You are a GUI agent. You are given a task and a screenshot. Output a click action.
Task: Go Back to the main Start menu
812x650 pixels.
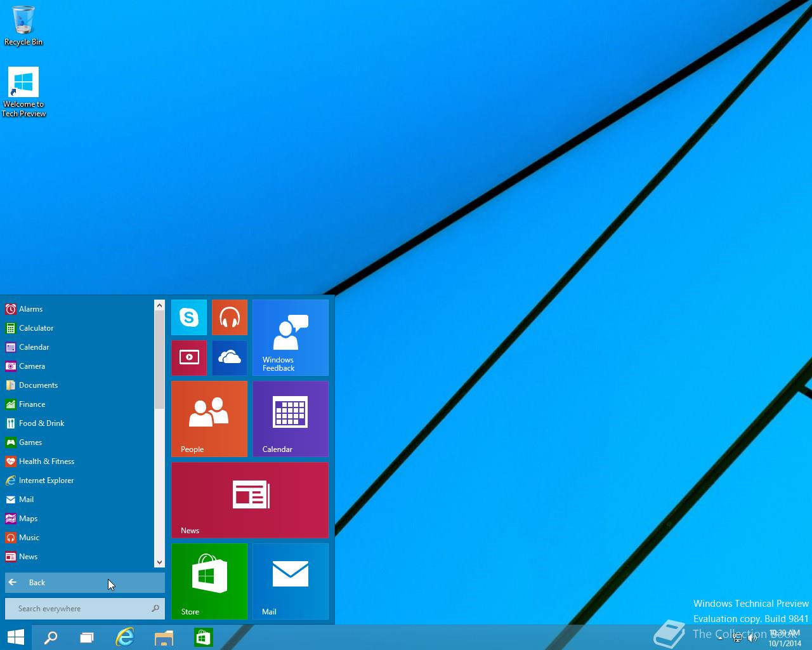coord(85,583)
